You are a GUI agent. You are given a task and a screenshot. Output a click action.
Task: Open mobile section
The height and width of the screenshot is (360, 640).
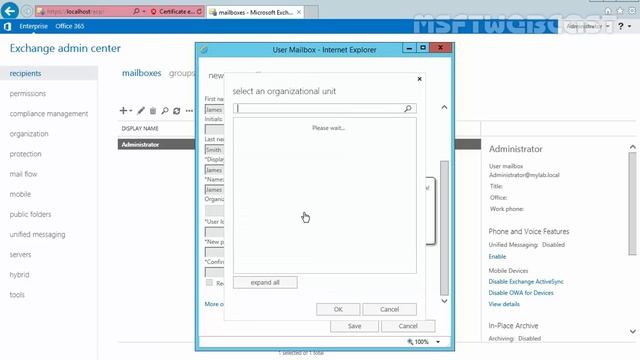[20, 194]
